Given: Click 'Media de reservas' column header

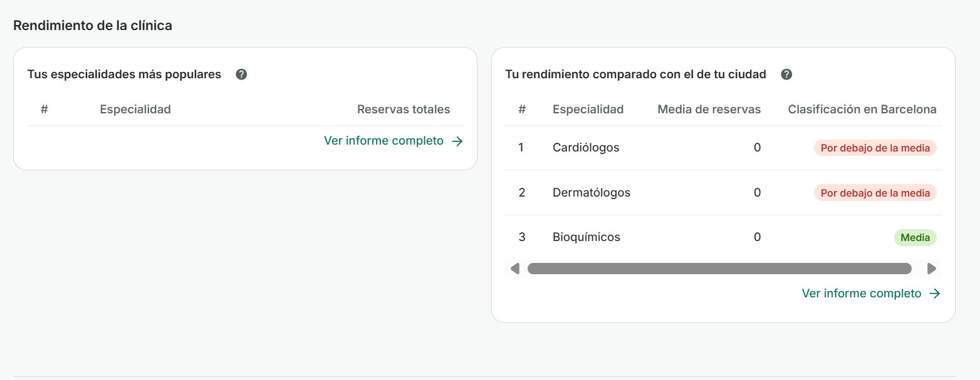Looking at the screenshot, I should point(709,110).
